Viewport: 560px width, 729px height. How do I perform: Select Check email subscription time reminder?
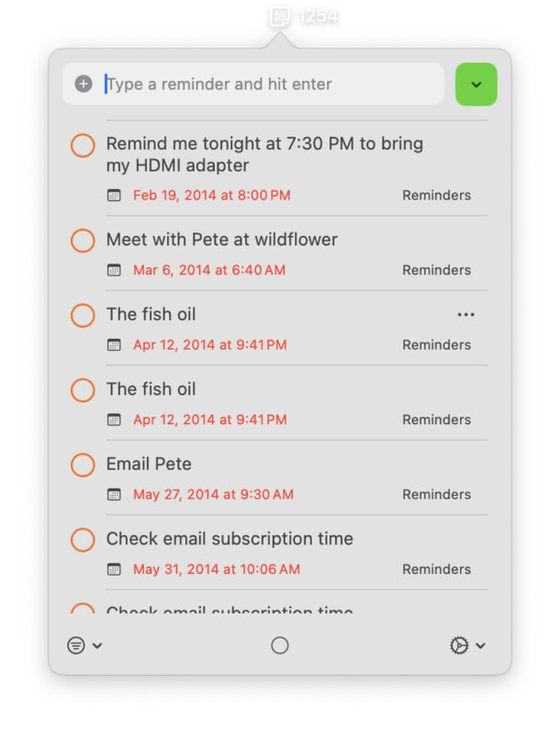pyautogui.click(x=230, y=539)
